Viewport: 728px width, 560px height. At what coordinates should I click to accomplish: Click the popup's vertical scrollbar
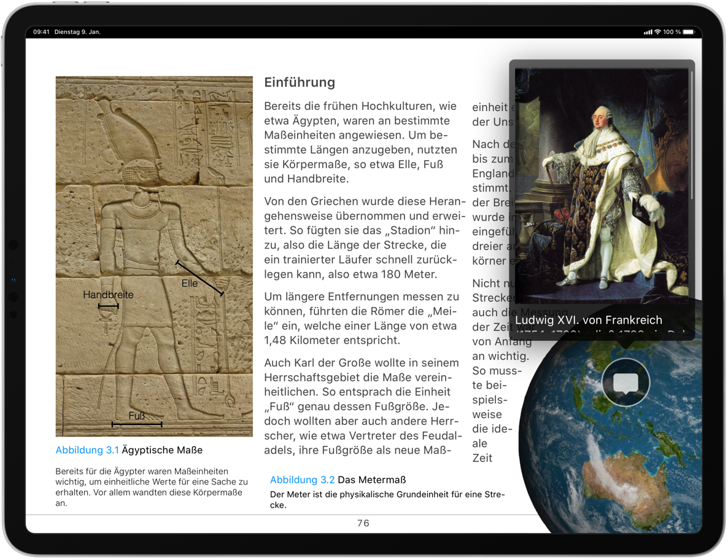[x=692, y=134]
